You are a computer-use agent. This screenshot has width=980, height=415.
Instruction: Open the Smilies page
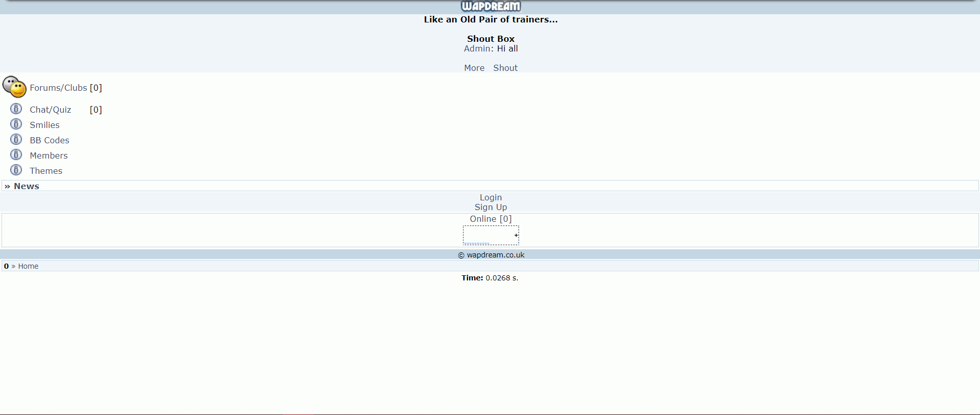click(x=44, y=125)
